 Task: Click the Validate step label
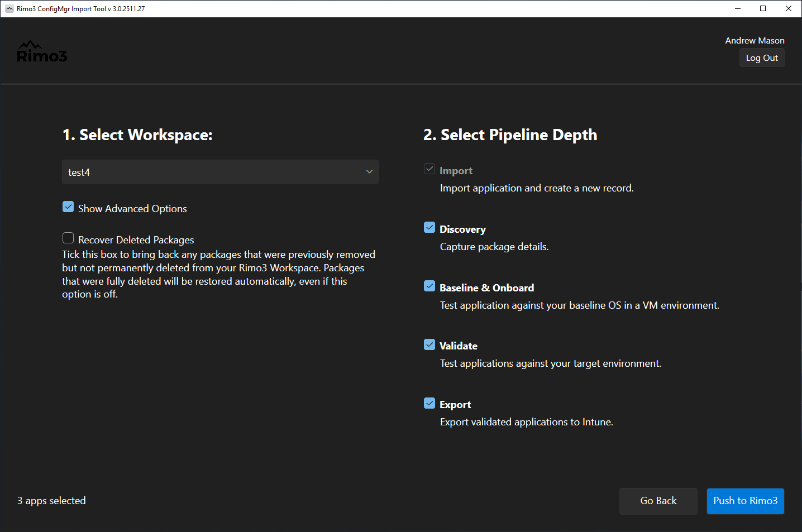coord(458,346)
